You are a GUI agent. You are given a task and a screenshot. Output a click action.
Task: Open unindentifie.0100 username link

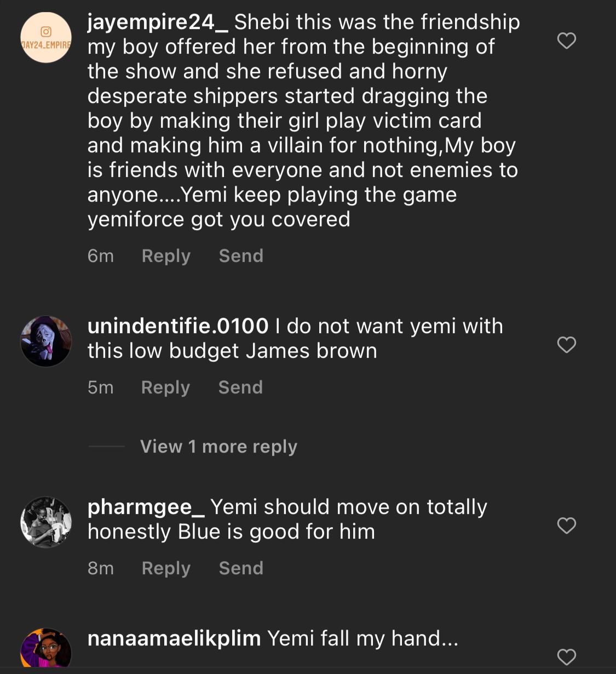[x=178, y=326]
